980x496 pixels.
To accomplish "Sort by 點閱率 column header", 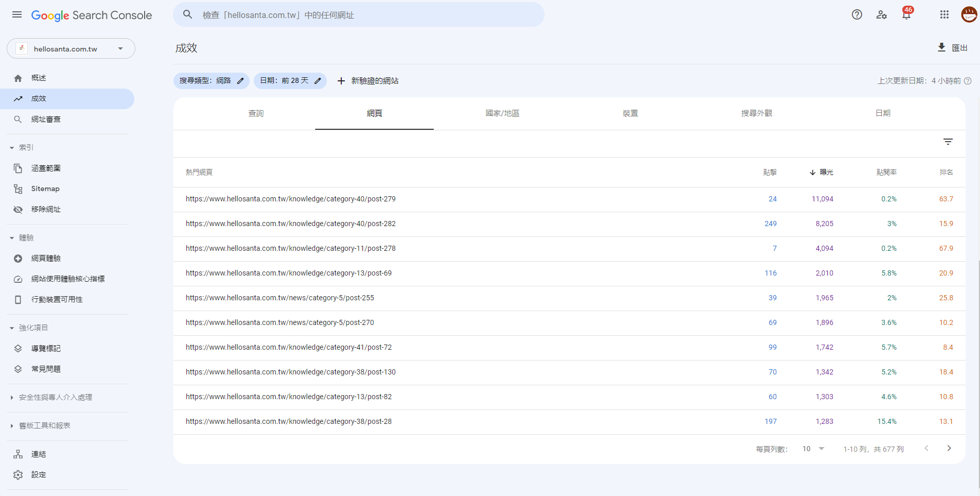I will 886,172.
